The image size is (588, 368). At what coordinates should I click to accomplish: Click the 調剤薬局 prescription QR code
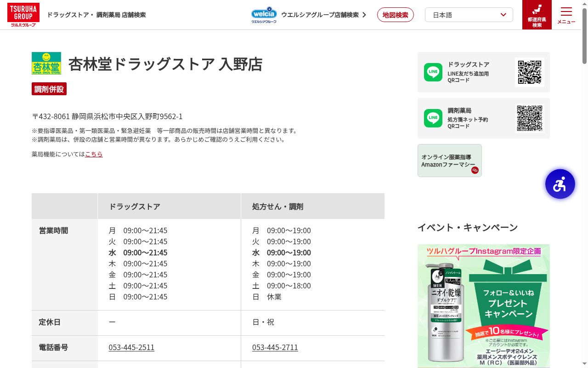coord(530,118)
